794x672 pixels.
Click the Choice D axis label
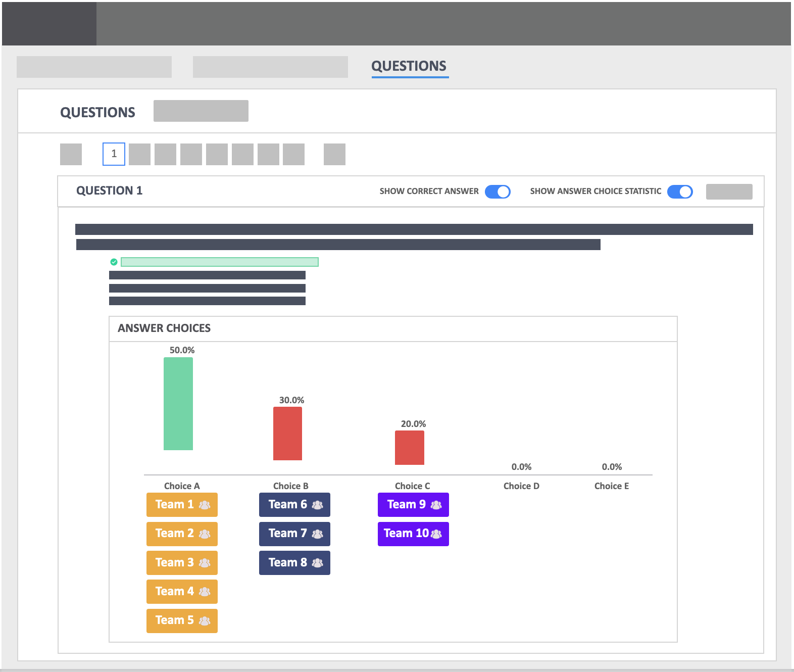click(521, 486)
